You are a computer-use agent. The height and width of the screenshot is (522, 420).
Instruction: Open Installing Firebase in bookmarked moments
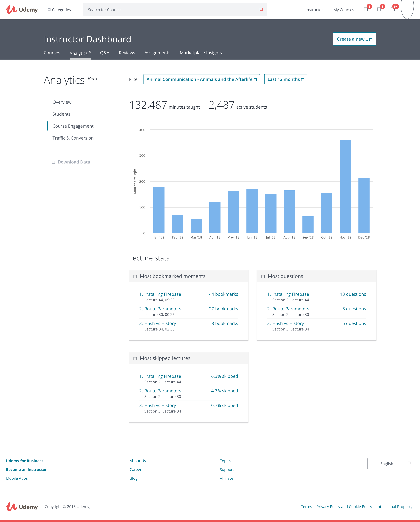163,294
